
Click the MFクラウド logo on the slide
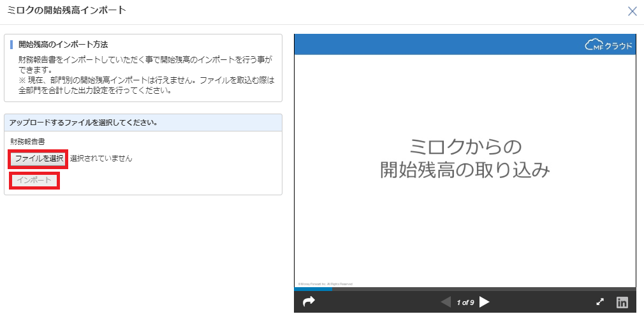[608, 45]
